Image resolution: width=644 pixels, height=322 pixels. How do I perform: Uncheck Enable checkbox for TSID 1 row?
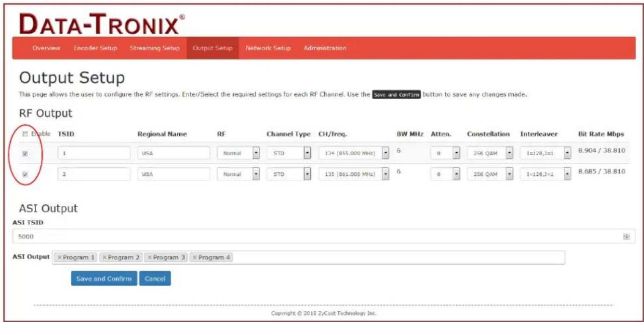coord(25,154)
